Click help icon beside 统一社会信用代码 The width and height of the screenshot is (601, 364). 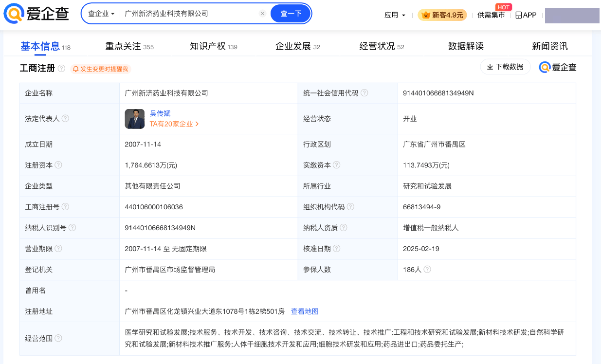[364, 93]
